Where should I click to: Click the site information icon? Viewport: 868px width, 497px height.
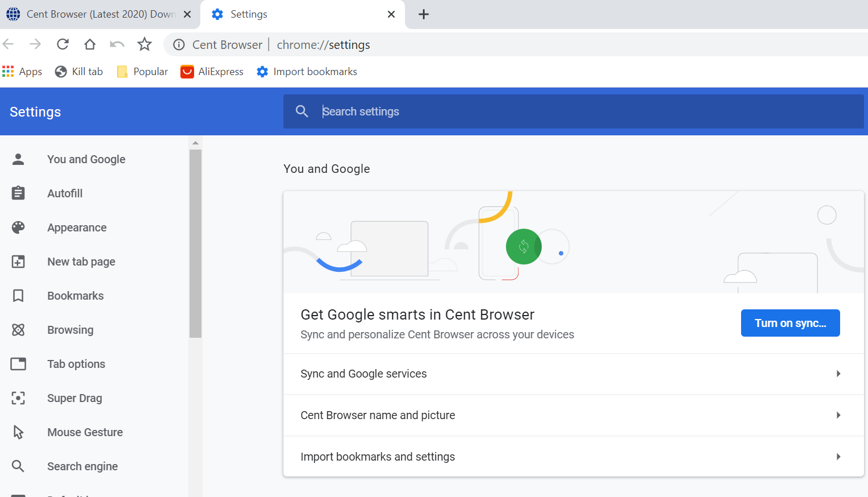point(179,45)
